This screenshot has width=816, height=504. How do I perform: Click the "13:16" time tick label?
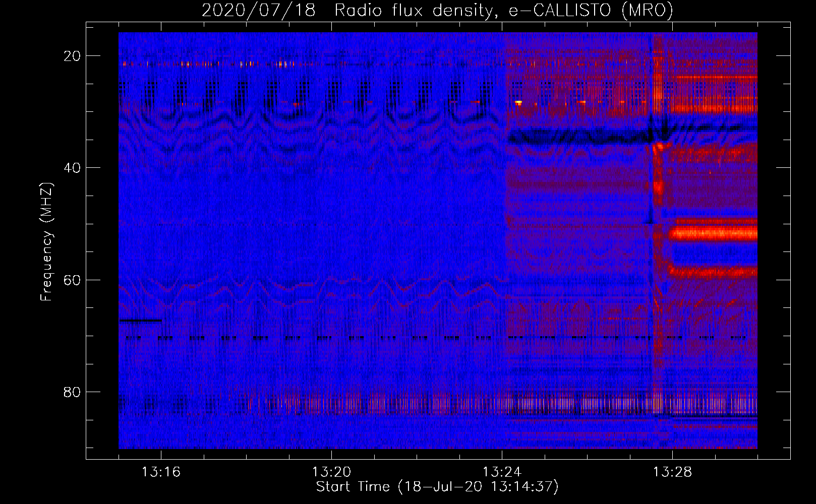pyautogui.click(x=161, y=472)
